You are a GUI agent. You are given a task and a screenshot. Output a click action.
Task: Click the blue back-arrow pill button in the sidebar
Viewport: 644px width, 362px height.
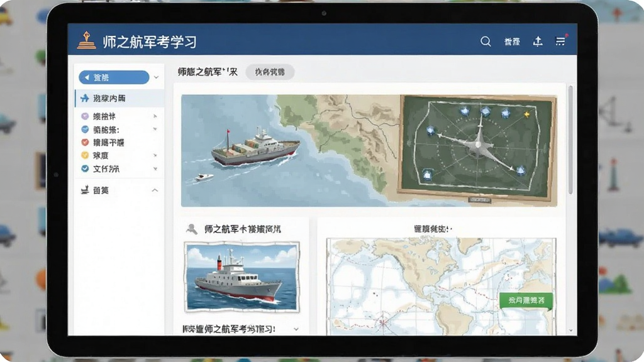click(x=114, y=77)
